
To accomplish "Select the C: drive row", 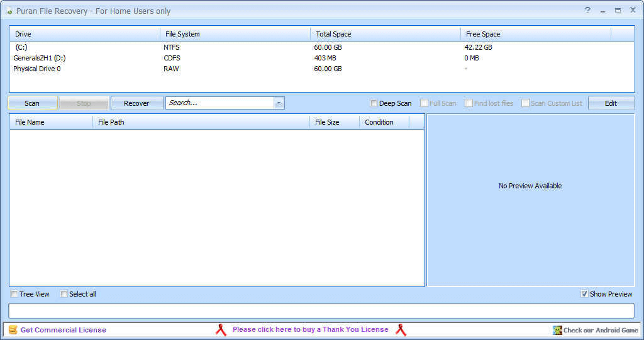I will click(22, 47).
